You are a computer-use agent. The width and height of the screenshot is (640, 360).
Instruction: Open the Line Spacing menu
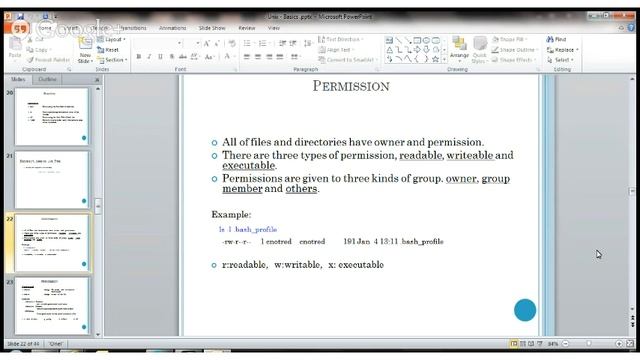pyautogui.click(x=308, y=43)
